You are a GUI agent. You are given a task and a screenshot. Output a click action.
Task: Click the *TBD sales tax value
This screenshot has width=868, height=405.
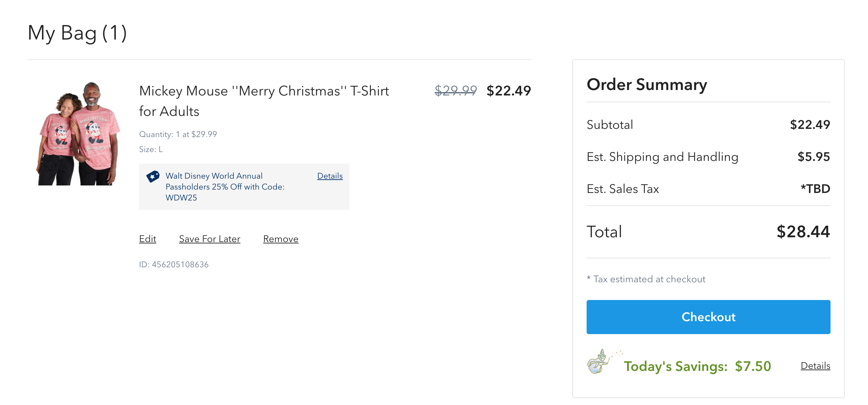point(815,189)
